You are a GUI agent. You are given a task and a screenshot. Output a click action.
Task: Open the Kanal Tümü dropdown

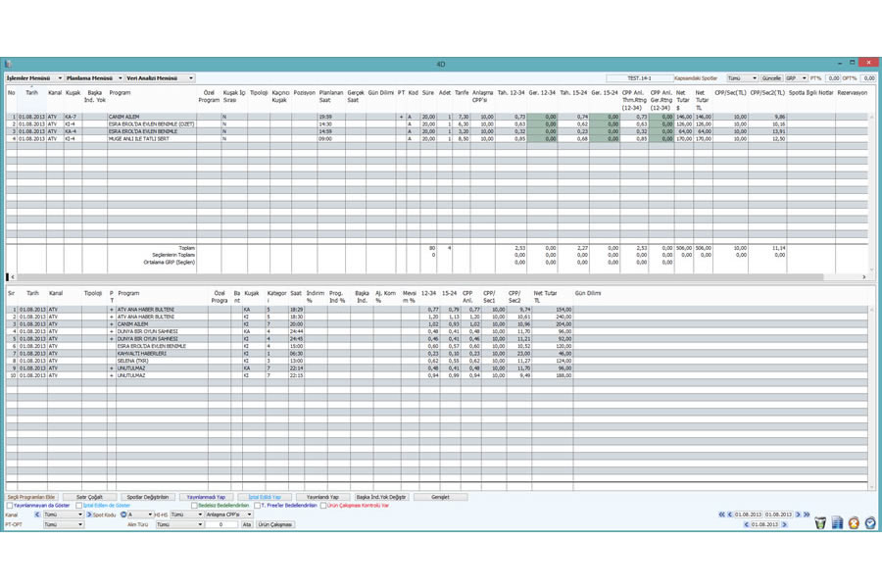click(63, 514)
